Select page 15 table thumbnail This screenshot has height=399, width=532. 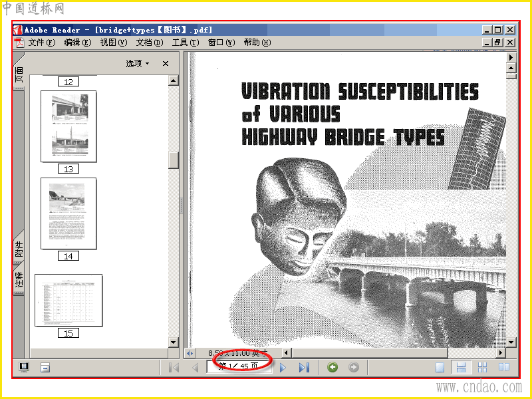pyautogui.click(x=68, y=301)
